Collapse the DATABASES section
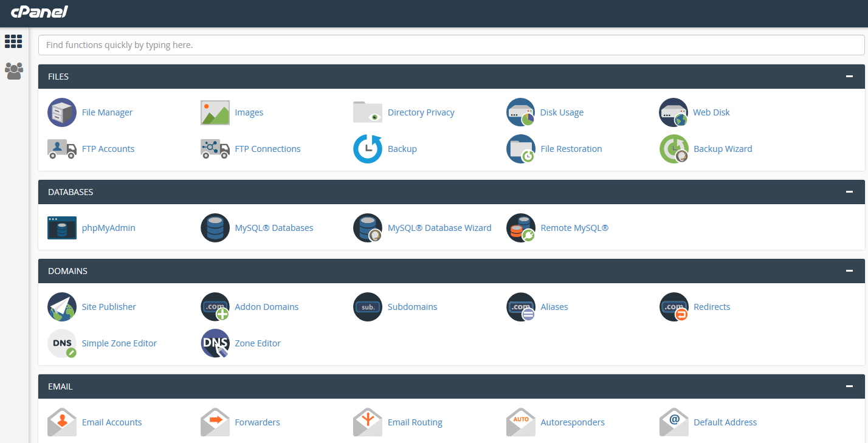Image resolution: width=868 pixels, height=443 pixels. point(849,192)
